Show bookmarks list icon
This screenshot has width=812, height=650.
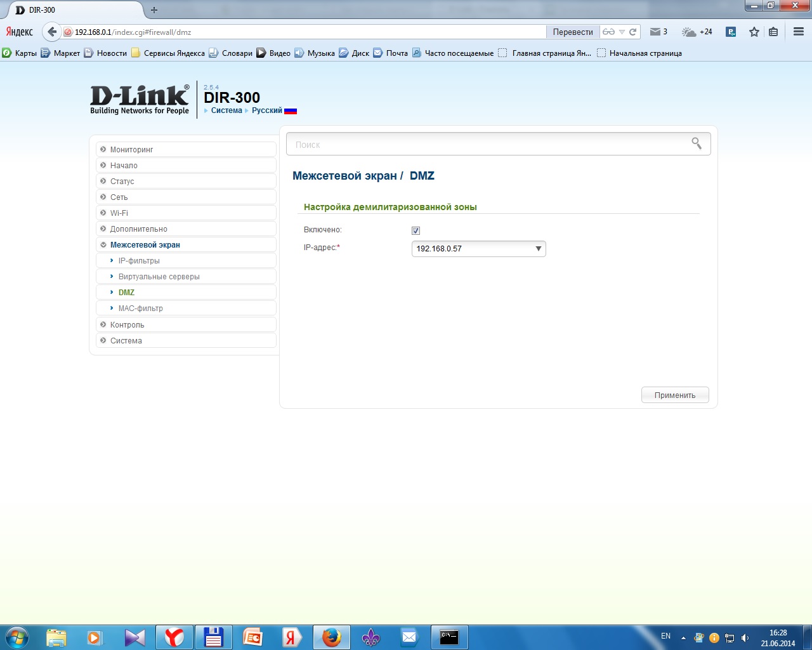[773, 32]
